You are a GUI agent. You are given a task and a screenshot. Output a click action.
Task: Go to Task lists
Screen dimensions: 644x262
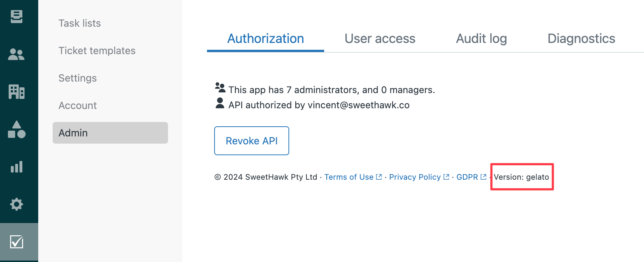(x=80, y=23)
